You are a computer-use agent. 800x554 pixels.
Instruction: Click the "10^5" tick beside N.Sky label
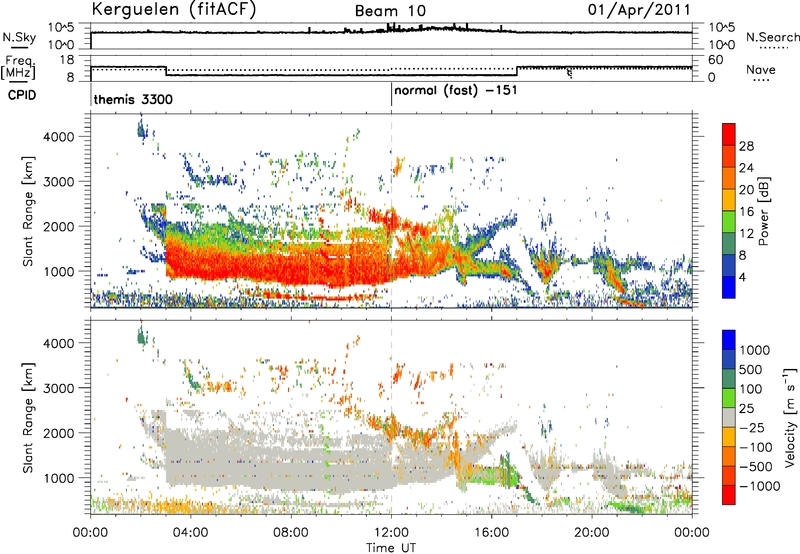click(61, 28)
